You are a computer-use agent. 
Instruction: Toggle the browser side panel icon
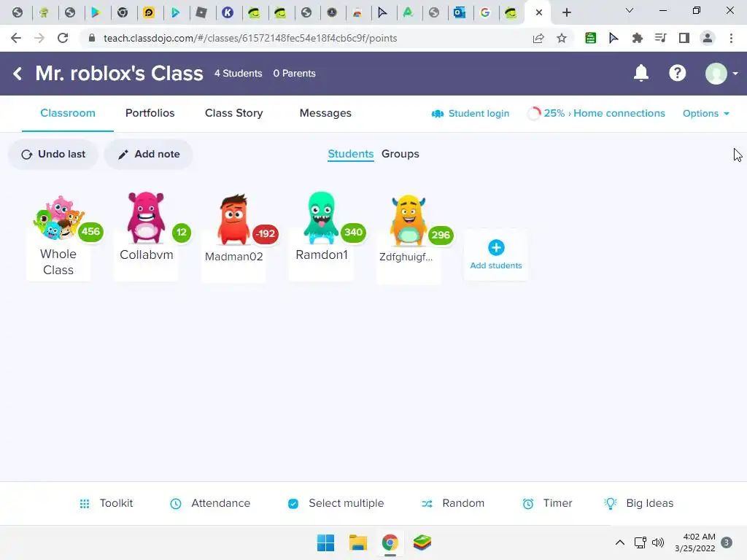684,38
